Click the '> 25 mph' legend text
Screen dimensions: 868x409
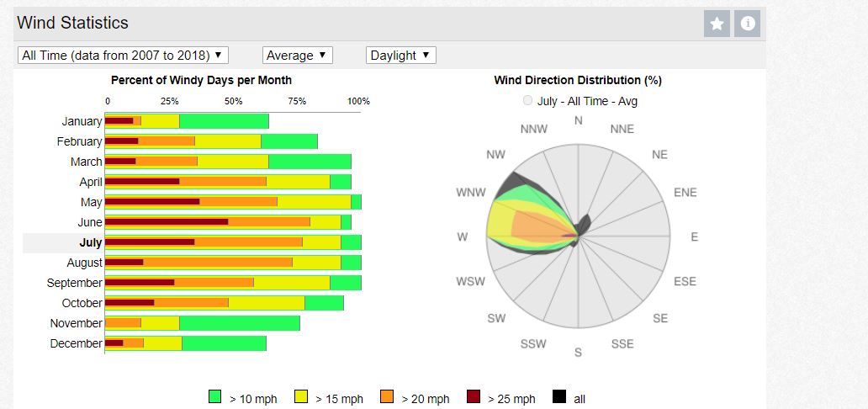tap(511, 399)
